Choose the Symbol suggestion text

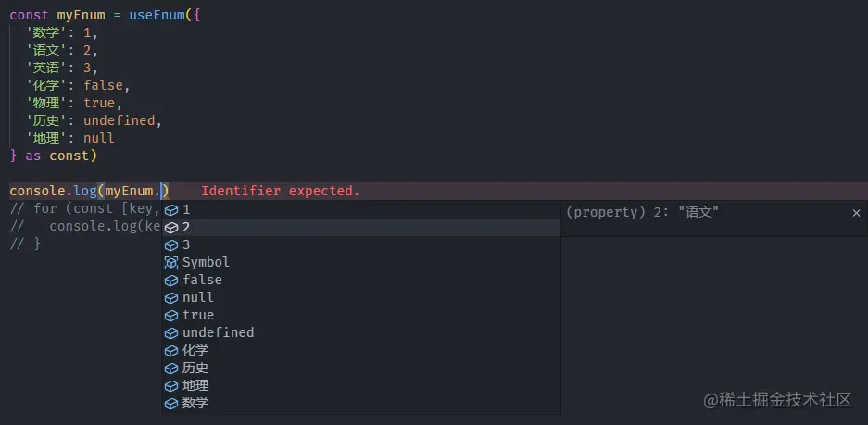(206, 262)
